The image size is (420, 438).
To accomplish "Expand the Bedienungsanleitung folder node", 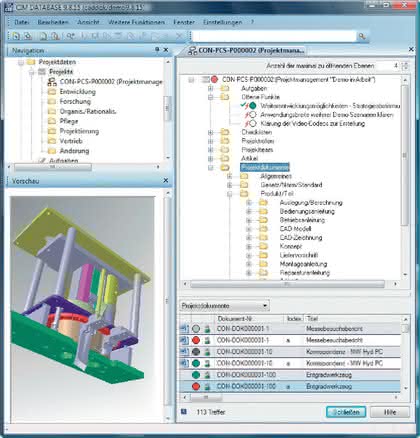I will pyautogui.click(x=249, y=211).
